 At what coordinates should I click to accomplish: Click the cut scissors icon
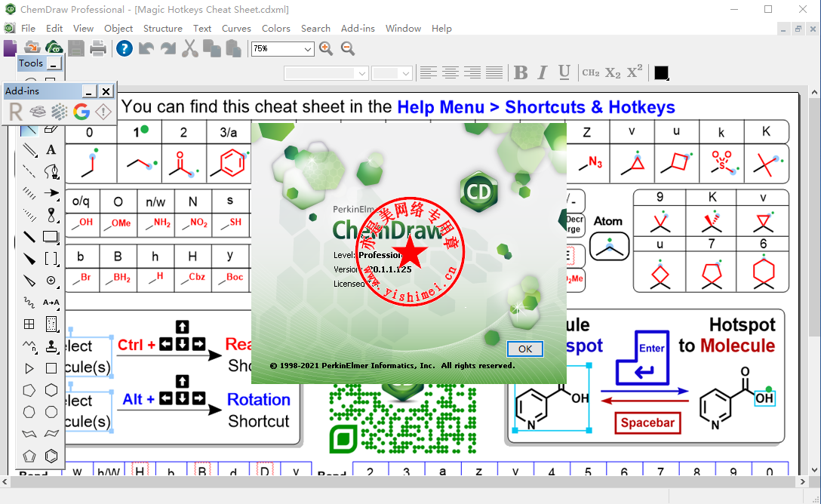tap(190, 49)
